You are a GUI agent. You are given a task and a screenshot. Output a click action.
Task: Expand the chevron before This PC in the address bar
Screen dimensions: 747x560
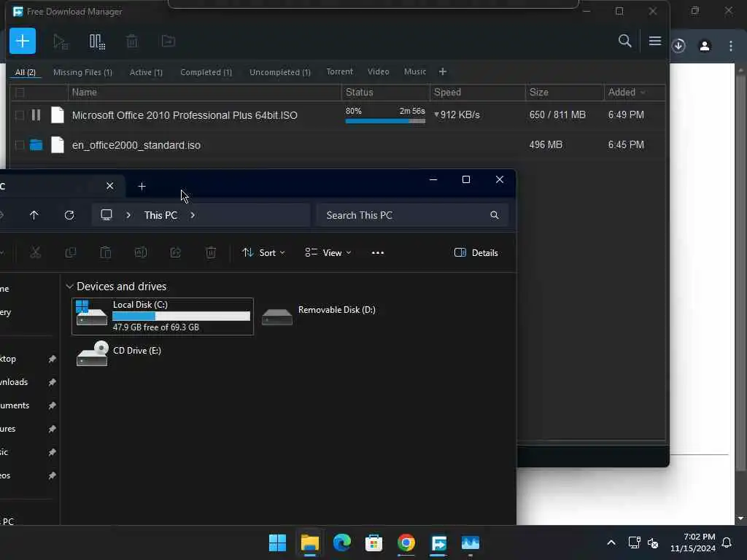click(x=128, y=215)
